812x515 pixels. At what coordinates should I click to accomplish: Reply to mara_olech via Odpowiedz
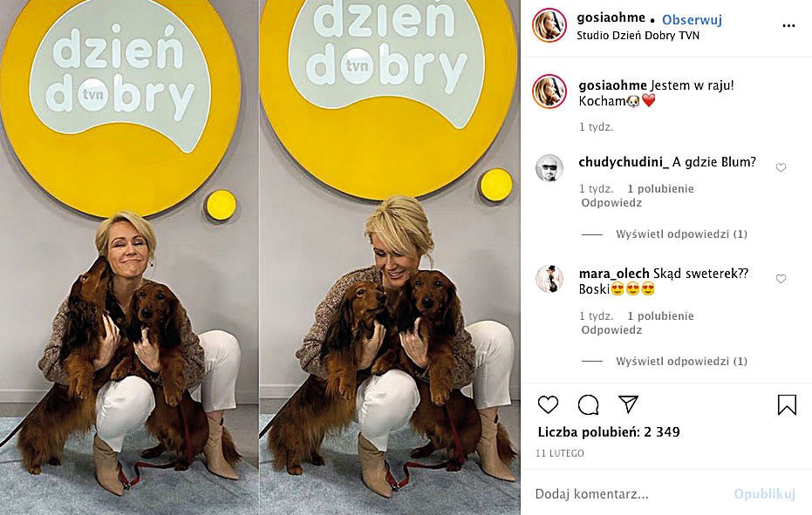click(x=611, y=330)
